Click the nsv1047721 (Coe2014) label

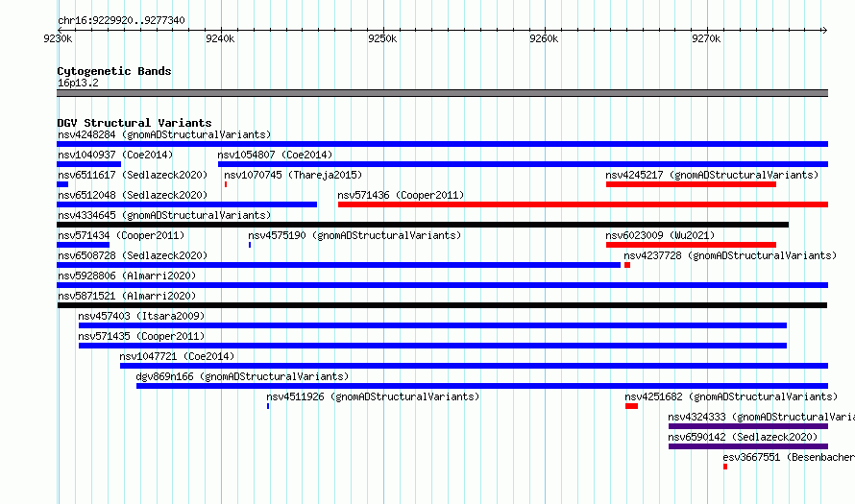[177, 356]
